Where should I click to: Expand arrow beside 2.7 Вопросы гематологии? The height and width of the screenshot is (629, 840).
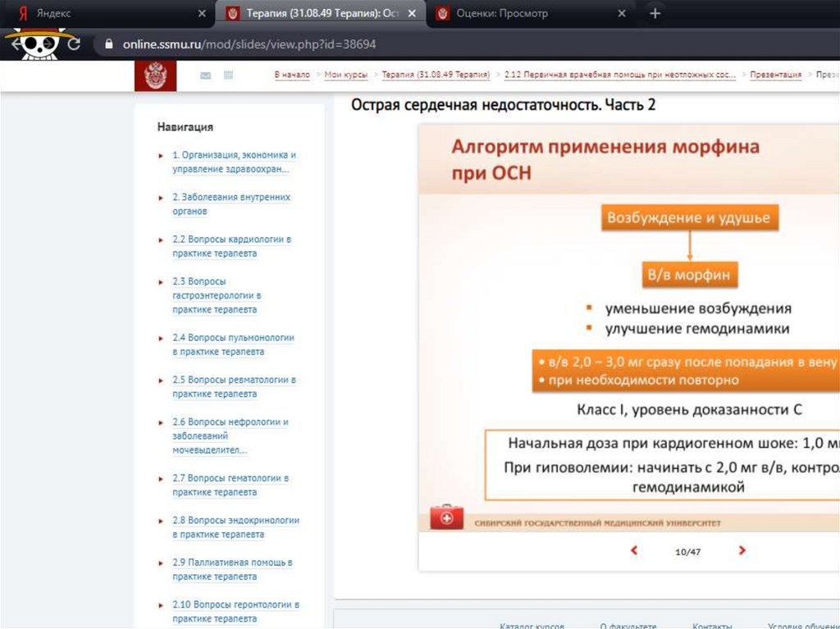tap(161, 479)
